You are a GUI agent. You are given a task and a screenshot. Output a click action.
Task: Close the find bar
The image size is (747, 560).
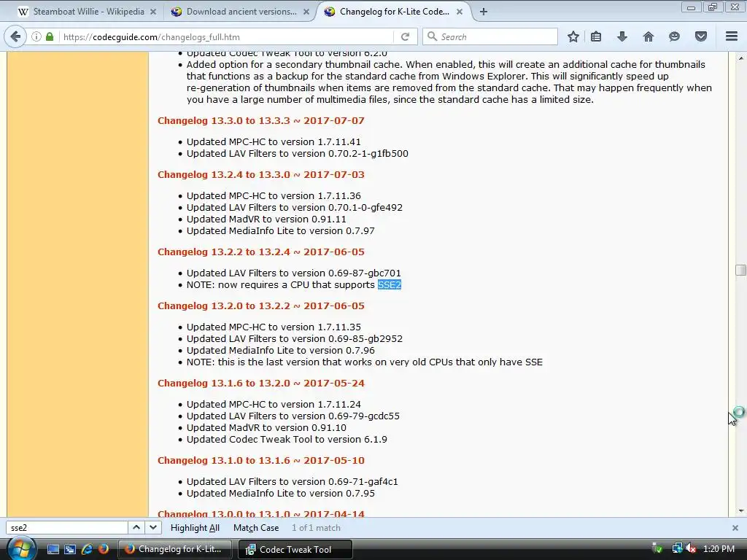(x=735, y=528)
